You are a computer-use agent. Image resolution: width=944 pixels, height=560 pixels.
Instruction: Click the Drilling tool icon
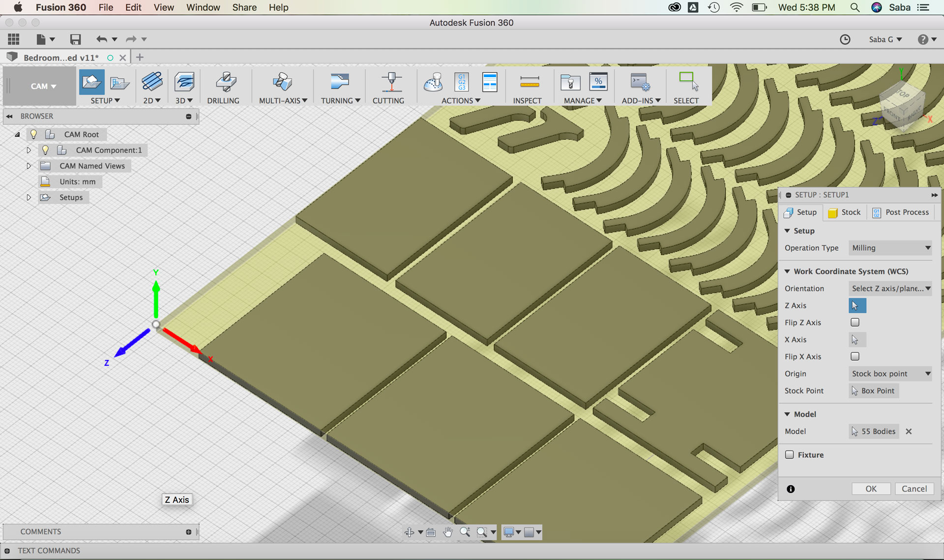225,82
